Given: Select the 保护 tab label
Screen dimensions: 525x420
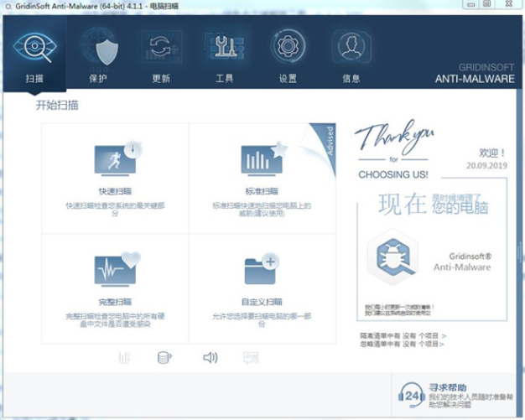Looking at the screenshot, I should (98, 79).
